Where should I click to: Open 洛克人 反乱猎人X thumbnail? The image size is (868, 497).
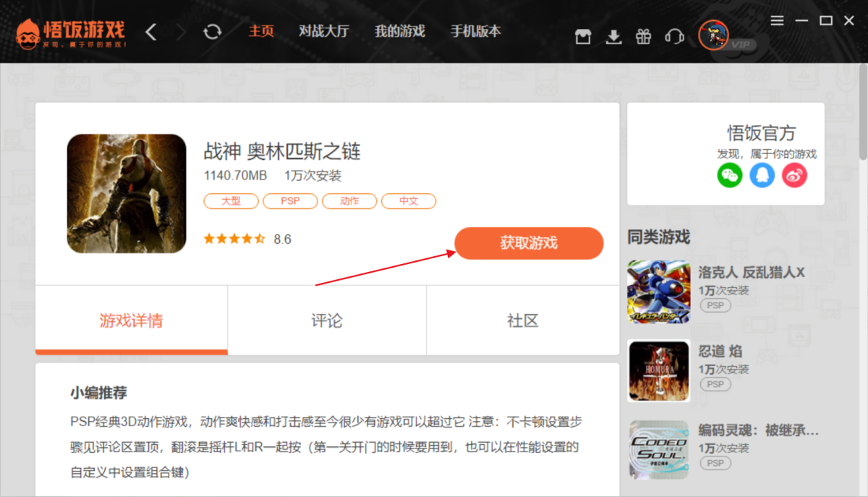pos(659,292)
